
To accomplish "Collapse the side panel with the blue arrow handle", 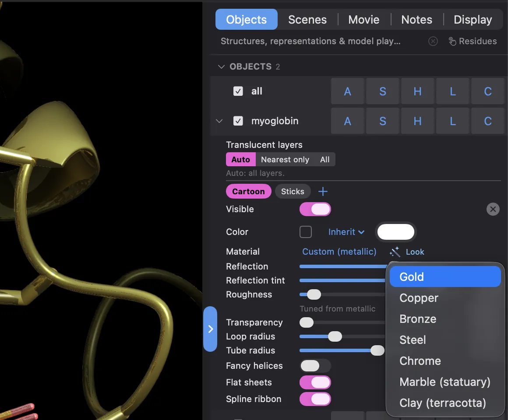I will pos(210,329).
